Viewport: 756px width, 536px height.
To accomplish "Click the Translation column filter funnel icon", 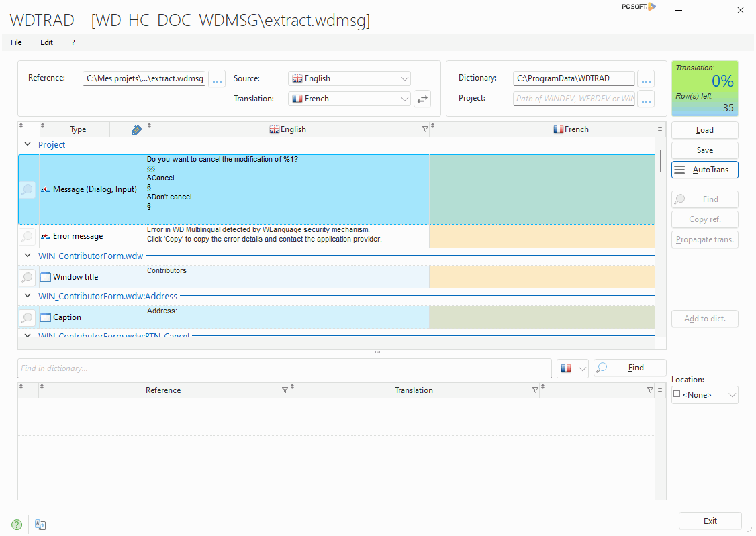I will [x=535, y=390].
